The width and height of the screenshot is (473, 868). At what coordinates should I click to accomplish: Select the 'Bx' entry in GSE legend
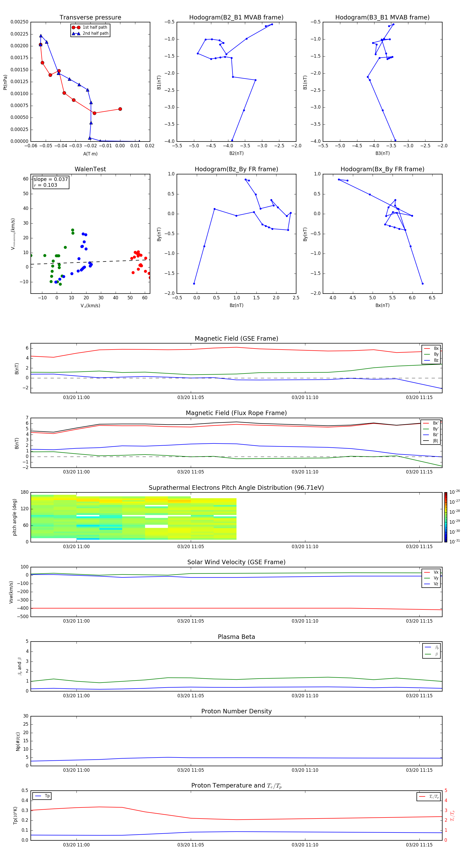pyautogui.click(x=431, y=349)
